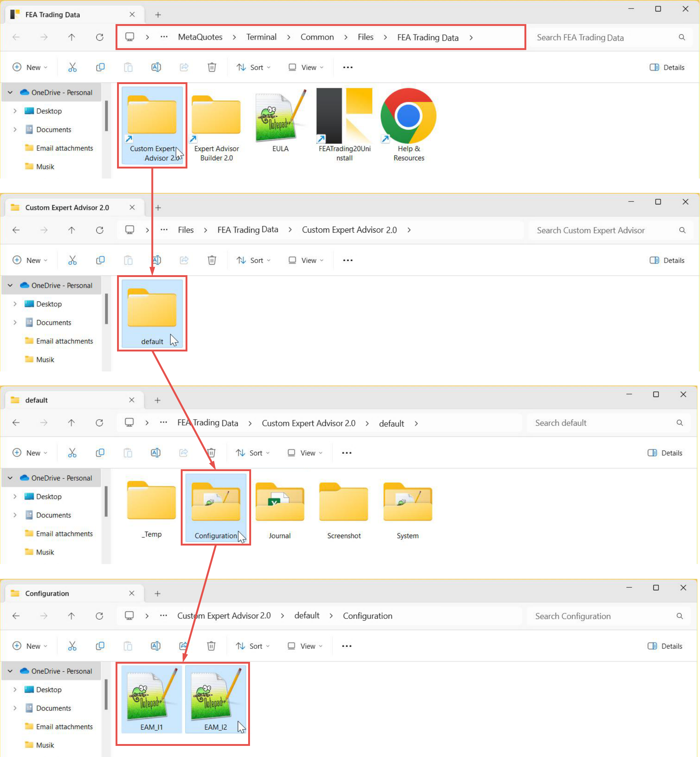Click Cut icon in Configuration window
Viewport: 700px width, 757px height.
click(72, 646)
